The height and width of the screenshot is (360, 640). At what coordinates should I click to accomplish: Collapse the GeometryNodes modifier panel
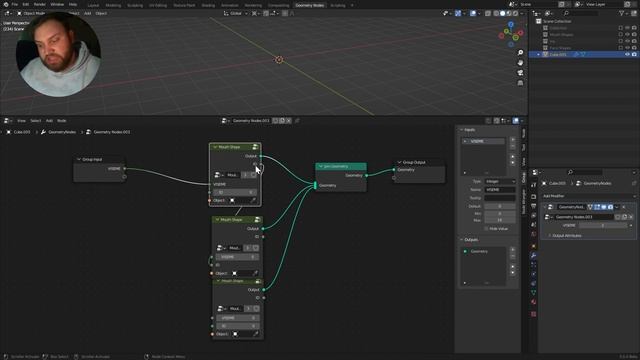(544, 207)
